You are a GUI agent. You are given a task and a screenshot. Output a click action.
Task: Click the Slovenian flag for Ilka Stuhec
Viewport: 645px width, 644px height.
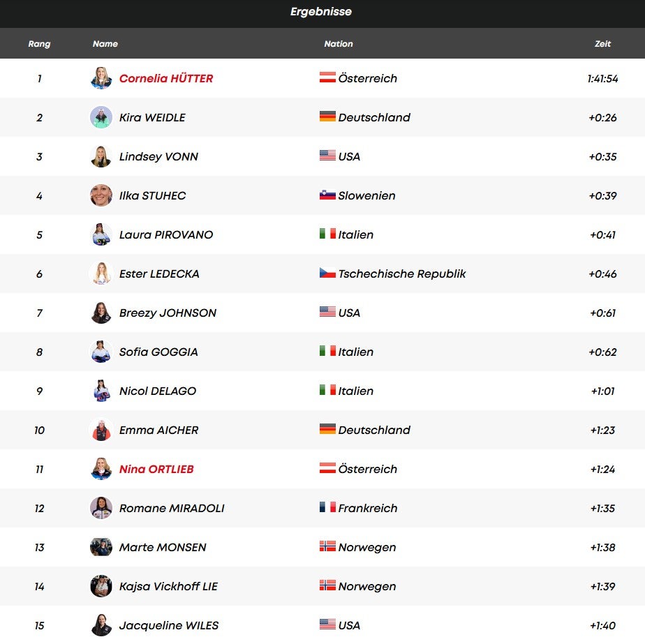[327, 195]
